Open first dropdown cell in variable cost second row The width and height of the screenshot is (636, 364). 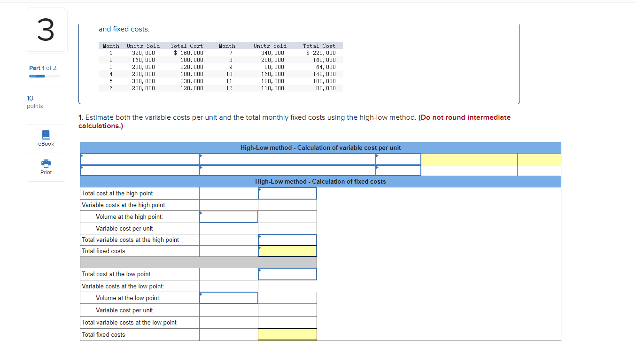(x=140, y=170)
